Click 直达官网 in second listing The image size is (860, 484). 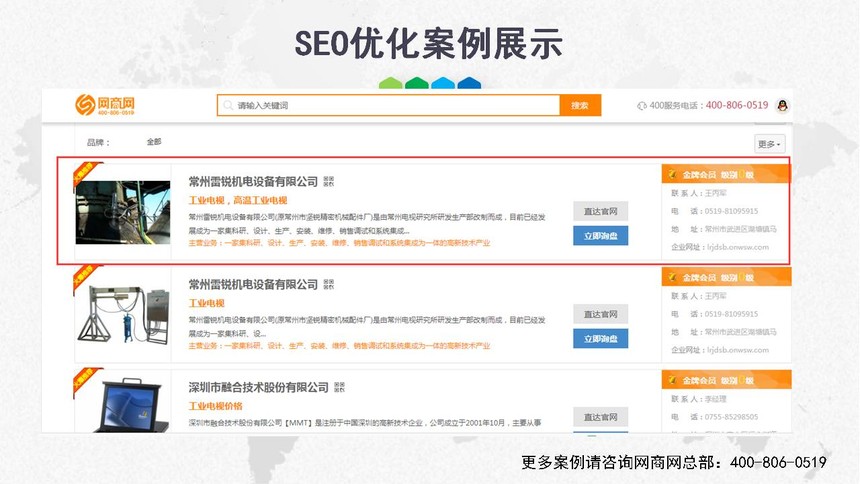[x=601, y=314]
